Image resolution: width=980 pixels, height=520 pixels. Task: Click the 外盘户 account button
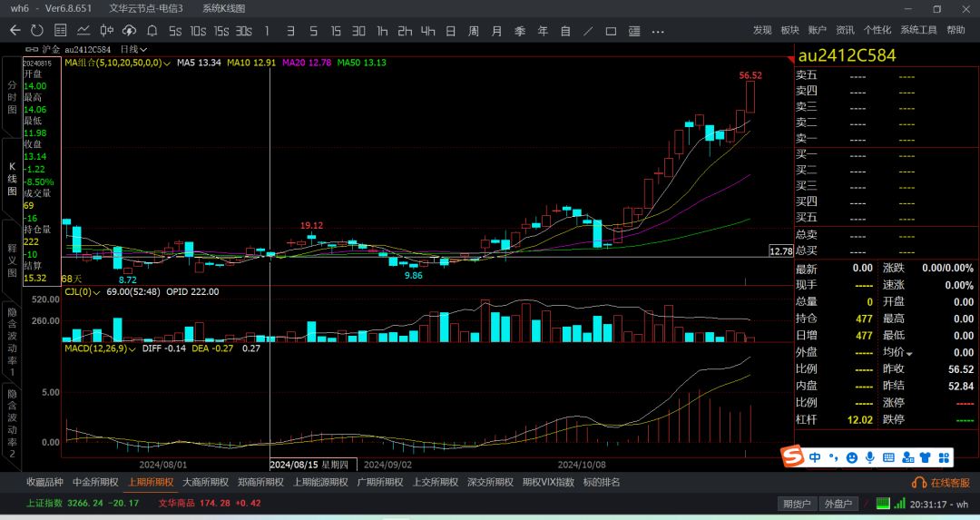point(838,504)
